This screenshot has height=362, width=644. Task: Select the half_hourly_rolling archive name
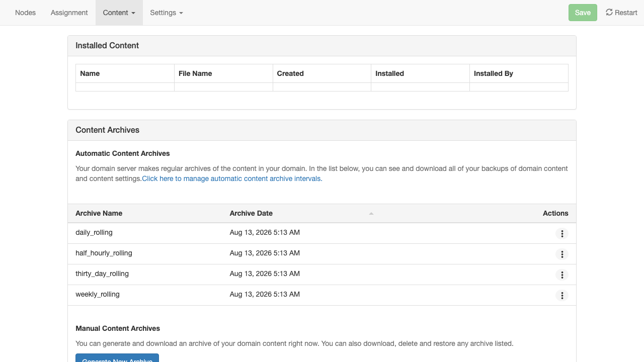tap(104, 253)
